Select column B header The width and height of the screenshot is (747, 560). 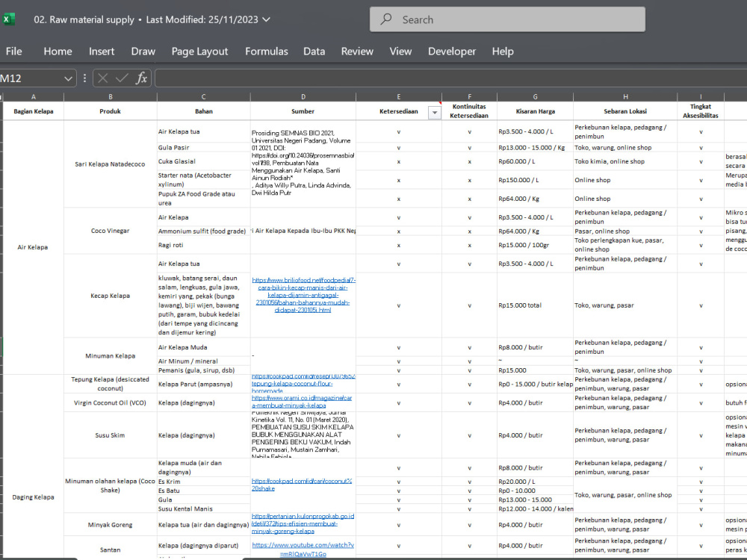pyautogui.click(x=110, y=96)
